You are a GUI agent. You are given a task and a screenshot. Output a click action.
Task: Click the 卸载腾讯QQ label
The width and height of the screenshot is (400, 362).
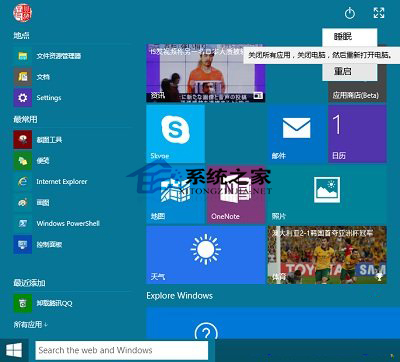coord(54,303)
